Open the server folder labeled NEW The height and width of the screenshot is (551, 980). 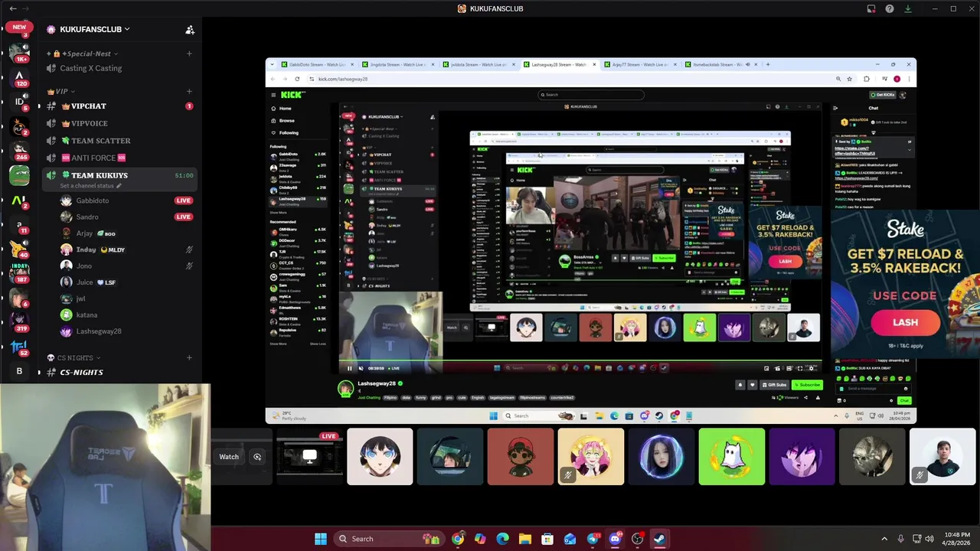pos(19,28)
